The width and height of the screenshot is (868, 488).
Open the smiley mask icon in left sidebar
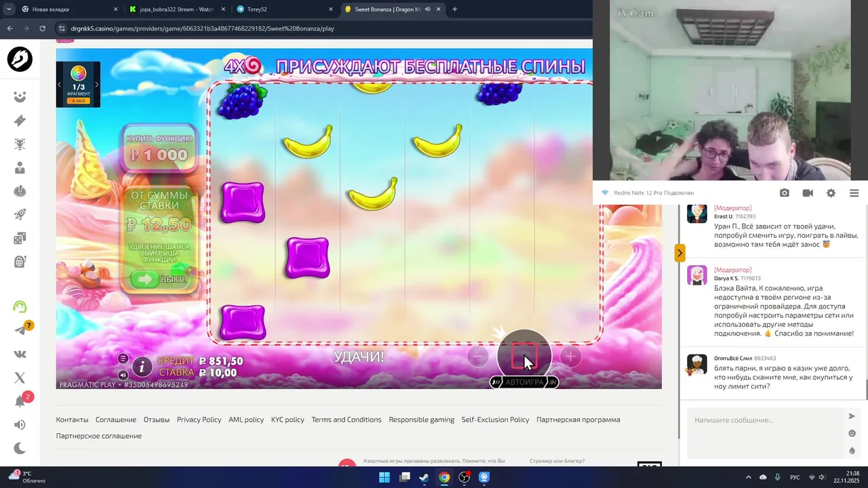[20, 97]
